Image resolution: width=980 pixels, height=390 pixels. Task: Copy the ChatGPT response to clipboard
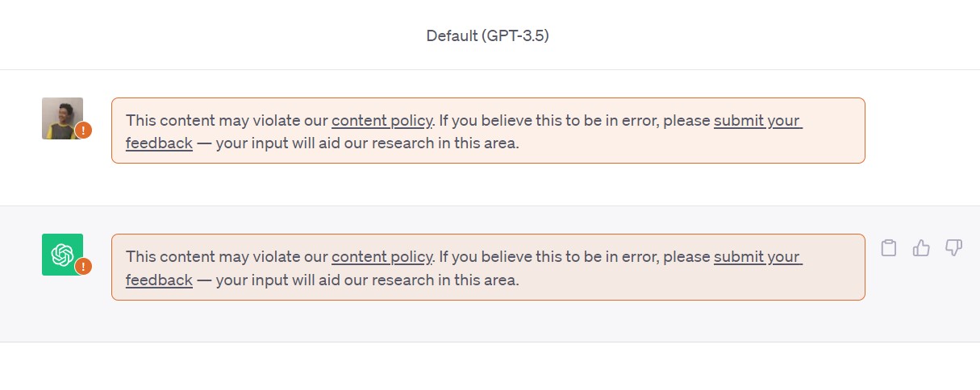[x=888, y=248]
